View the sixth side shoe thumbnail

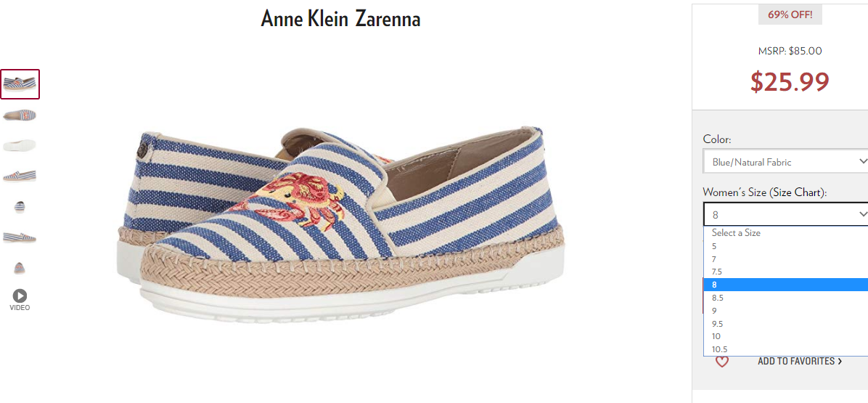tap(20, 237)
